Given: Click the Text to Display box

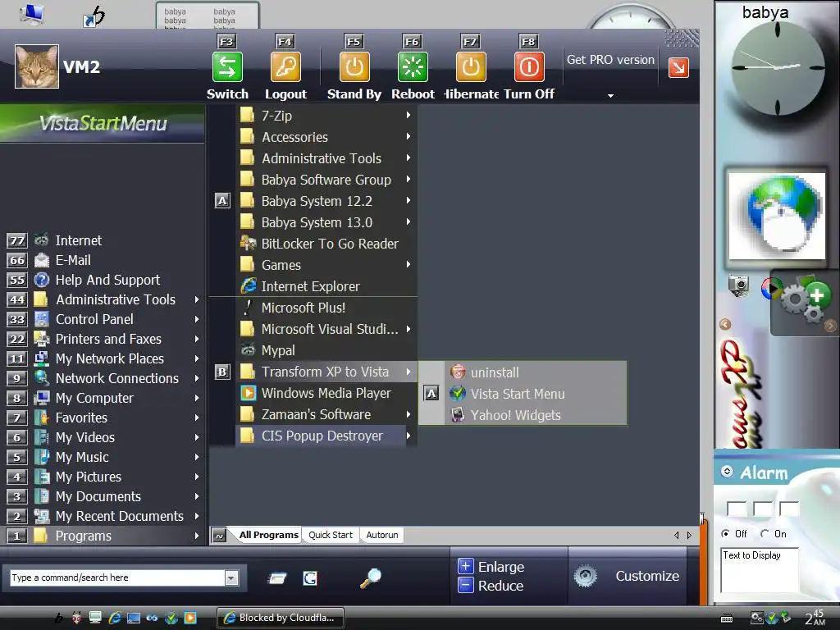Looking at the screenshot, I should pyautogui.click(x=759, y=570).
